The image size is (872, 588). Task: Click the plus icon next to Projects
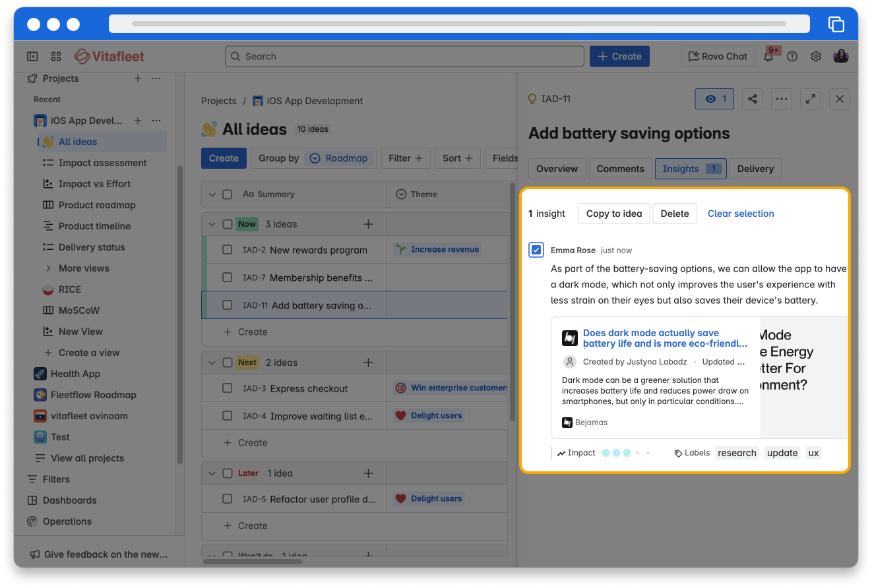click(138, 78)
